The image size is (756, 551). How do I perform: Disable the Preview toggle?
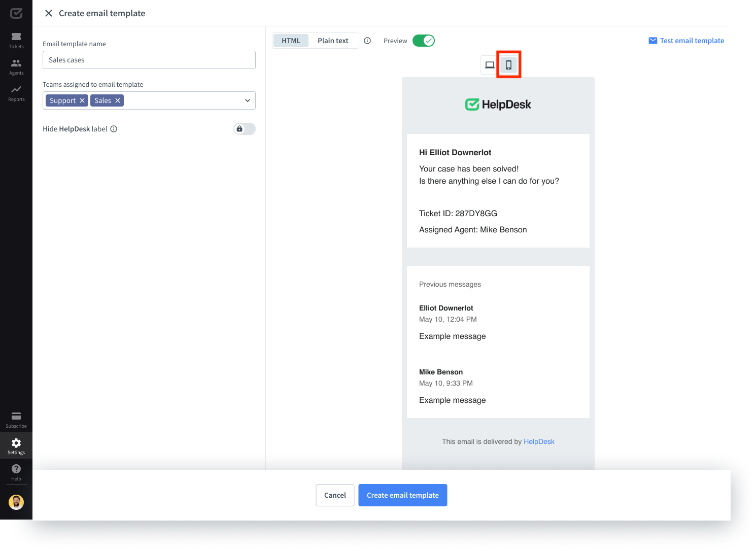pyautogui.click(x=424, y=40)
